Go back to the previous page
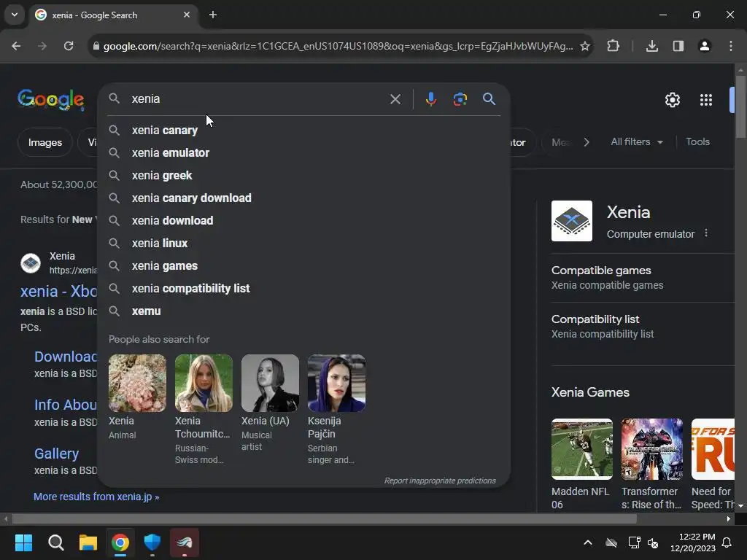 16,46
